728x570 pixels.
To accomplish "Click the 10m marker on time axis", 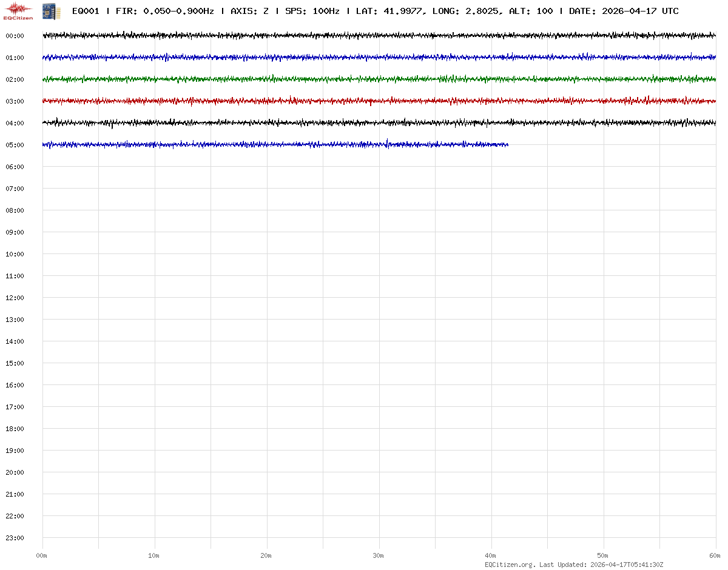I will tap(154, 555).
